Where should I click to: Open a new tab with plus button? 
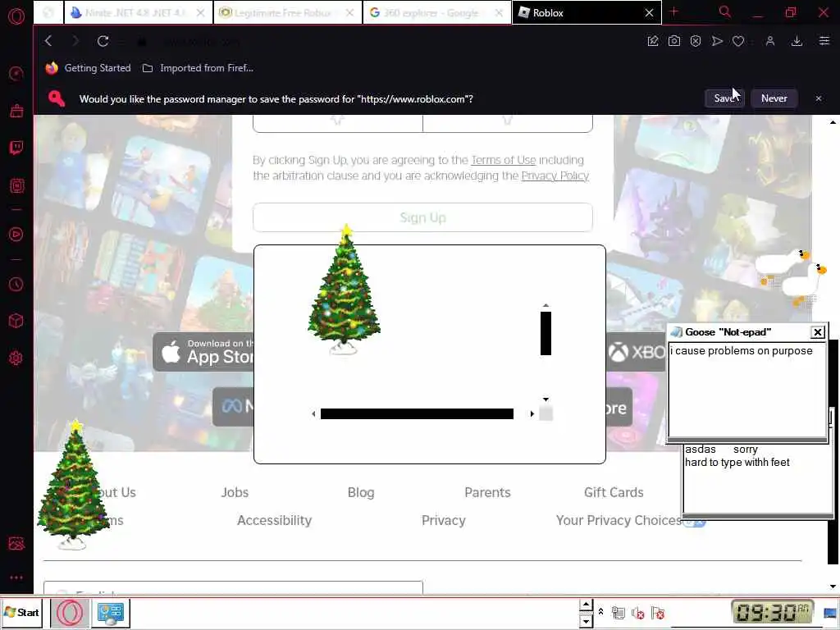coord(674,11)
